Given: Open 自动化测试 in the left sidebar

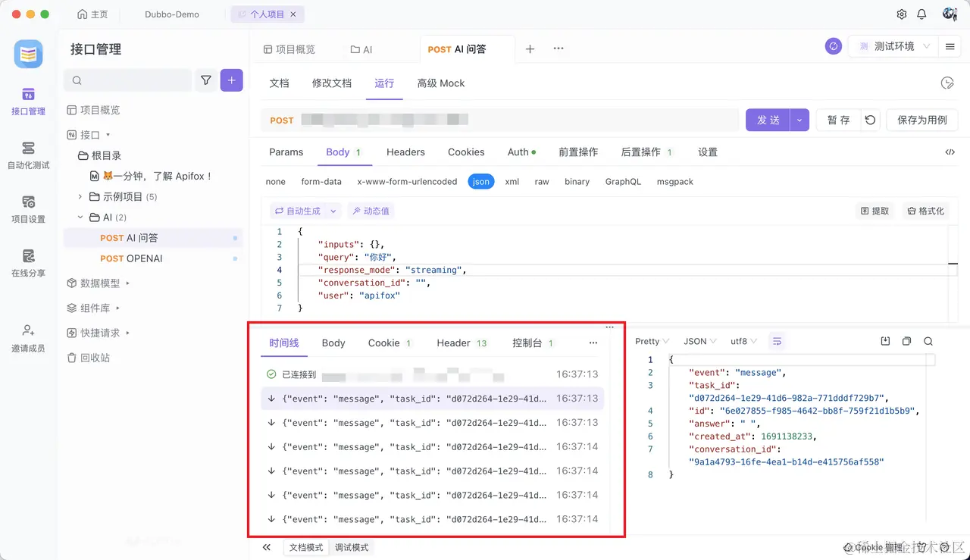Looking at the screenshot, I should [28, 155].
